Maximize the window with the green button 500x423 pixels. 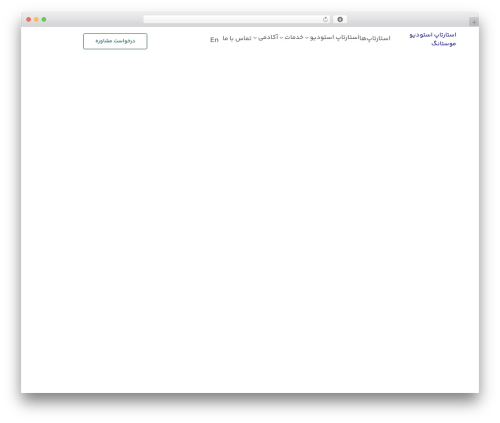click(44, 20)
